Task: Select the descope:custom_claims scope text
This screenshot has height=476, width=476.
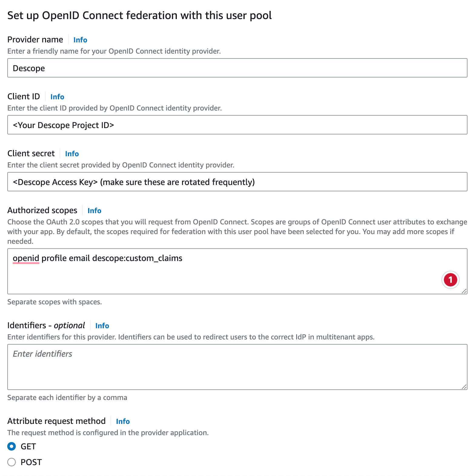Action: point(137,258)
